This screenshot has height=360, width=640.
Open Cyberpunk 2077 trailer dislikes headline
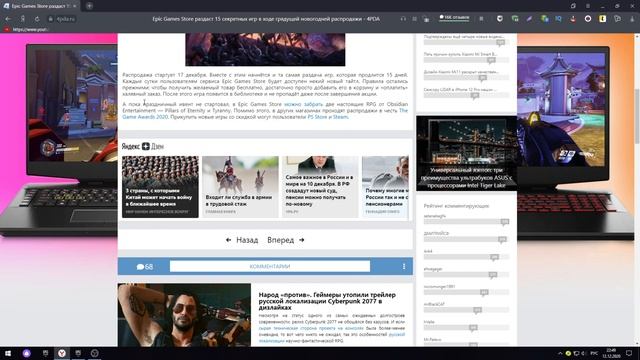[327, 301]
